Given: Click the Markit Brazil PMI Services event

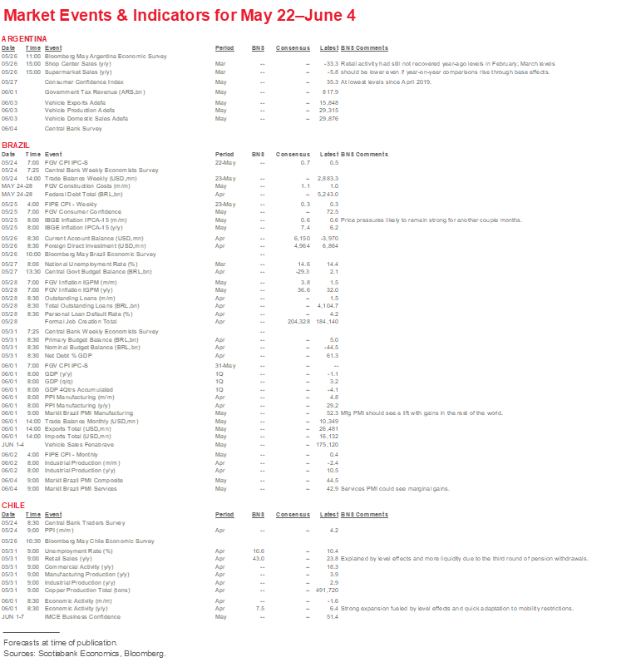Looking at the screenshot, I should (x=81, y=488).
